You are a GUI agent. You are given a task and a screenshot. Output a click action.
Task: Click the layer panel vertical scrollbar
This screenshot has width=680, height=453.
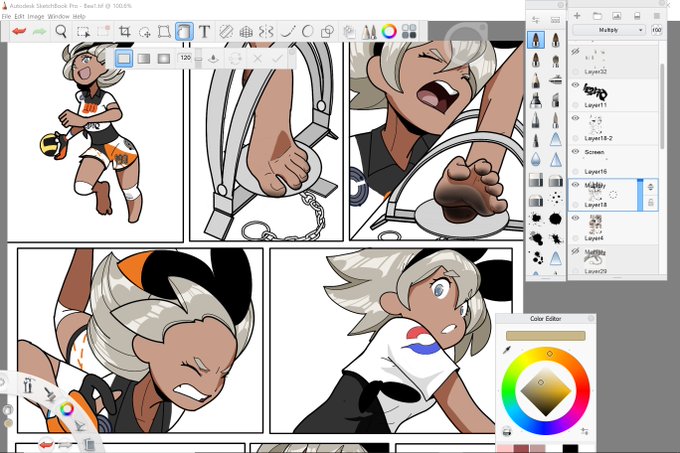click(662, 106)
